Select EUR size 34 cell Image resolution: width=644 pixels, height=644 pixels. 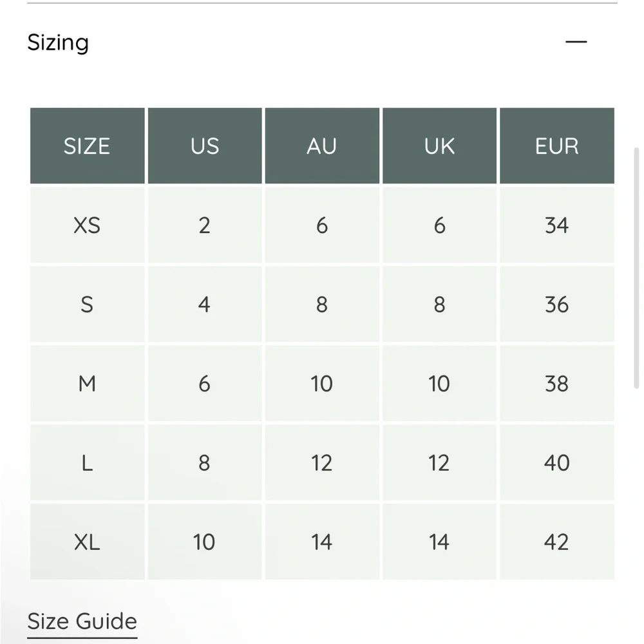coord(556,225)
